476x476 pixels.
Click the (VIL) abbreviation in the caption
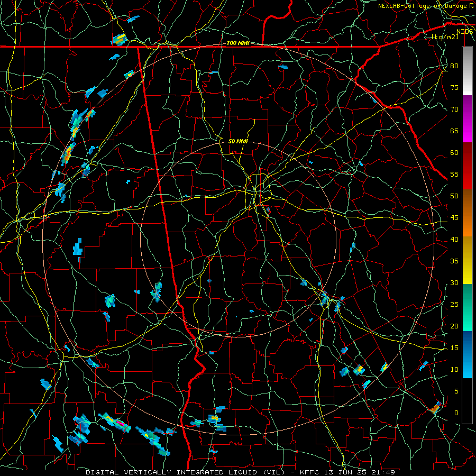(274, 472)
